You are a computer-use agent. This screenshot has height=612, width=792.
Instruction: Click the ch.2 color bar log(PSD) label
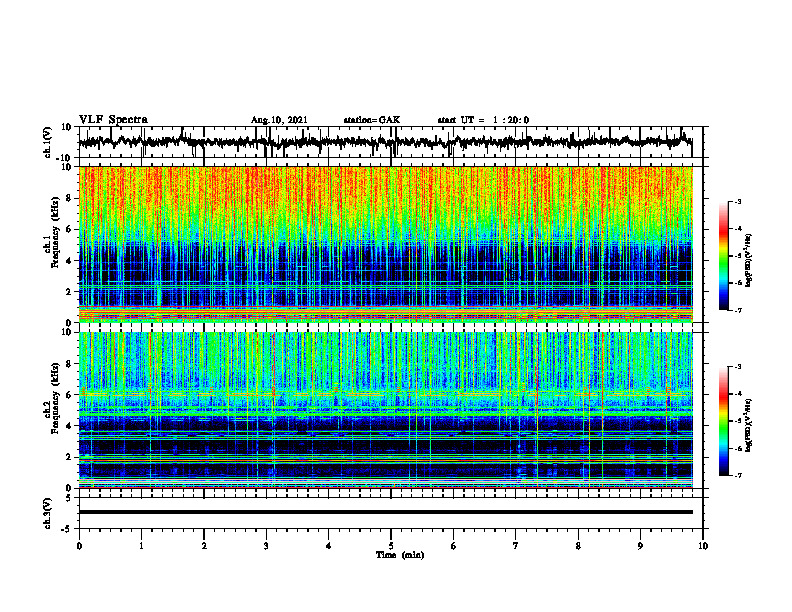pyautogui.click(x=749, y=425)
